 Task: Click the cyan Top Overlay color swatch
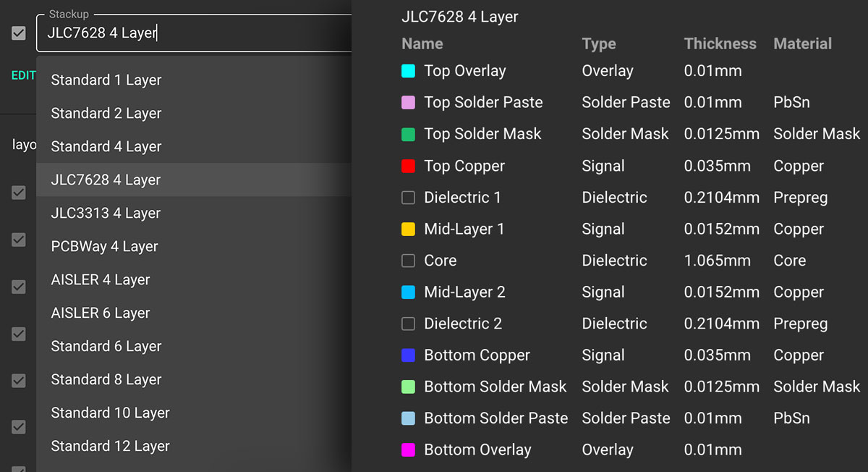408,71
